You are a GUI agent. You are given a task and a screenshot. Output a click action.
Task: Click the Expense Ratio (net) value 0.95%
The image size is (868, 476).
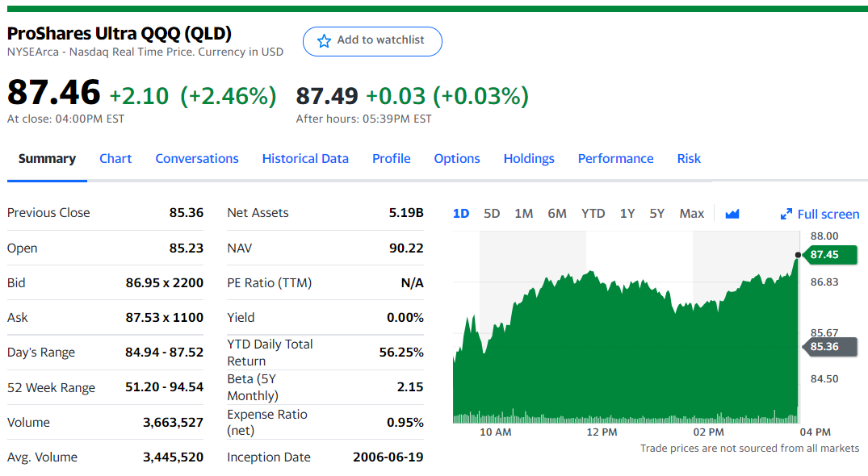point(405,423)
